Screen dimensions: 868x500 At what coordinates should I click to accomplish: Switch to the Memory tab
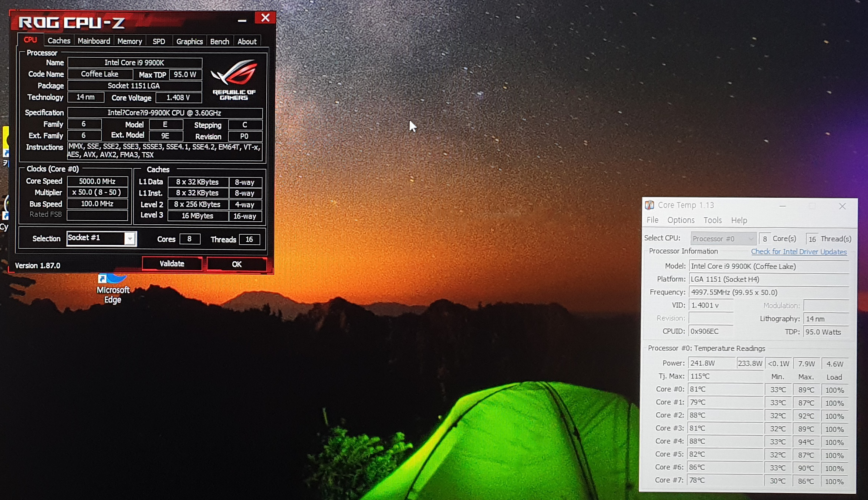coord(129,41)
